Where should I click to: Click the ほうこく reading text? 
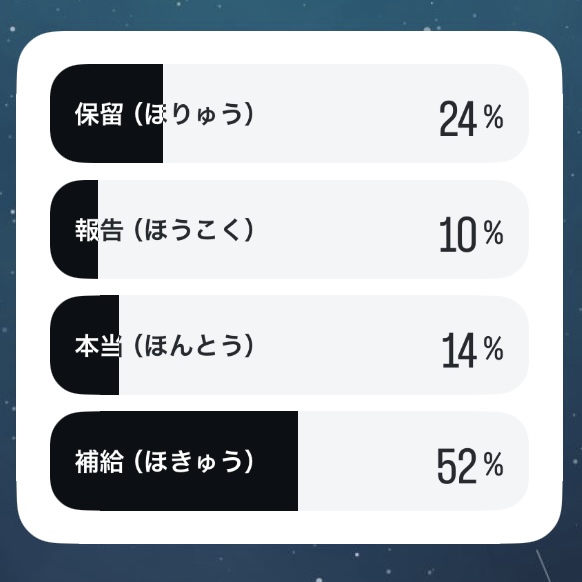[194, 230]
